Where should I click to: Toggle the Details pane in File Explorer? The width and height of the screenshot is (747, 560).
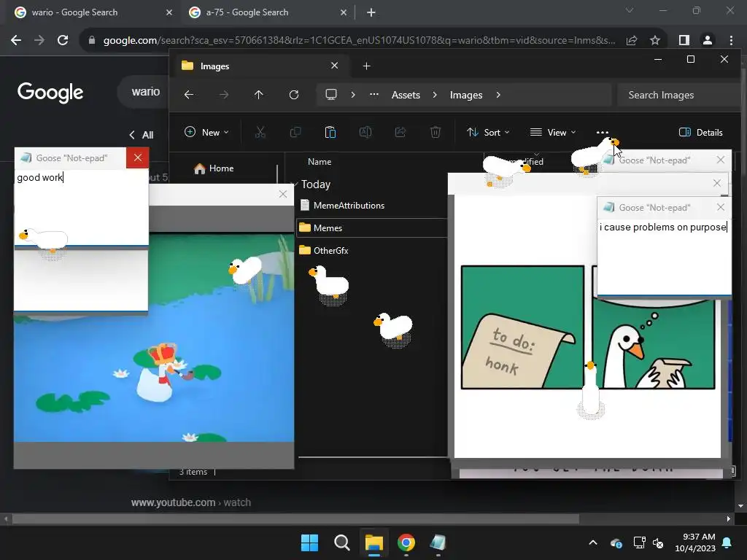(701, 133)
